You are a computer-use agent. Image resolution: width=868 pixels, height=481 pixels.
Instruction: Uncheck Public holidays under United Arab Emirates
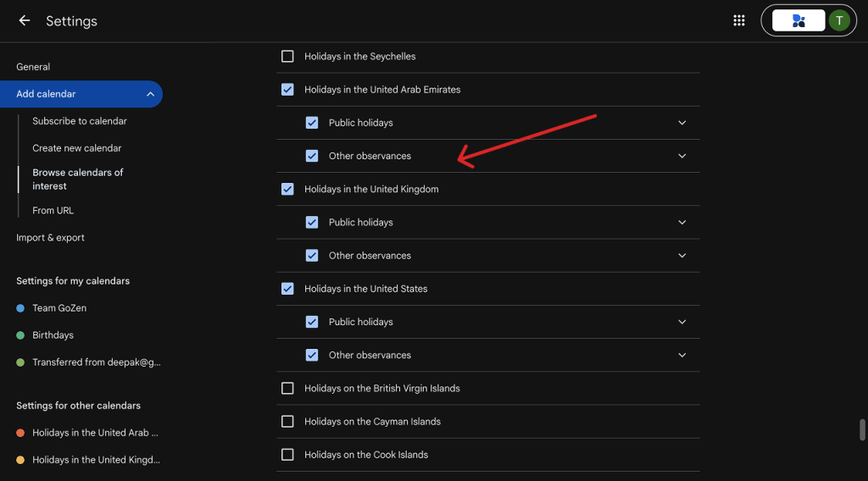312,123
